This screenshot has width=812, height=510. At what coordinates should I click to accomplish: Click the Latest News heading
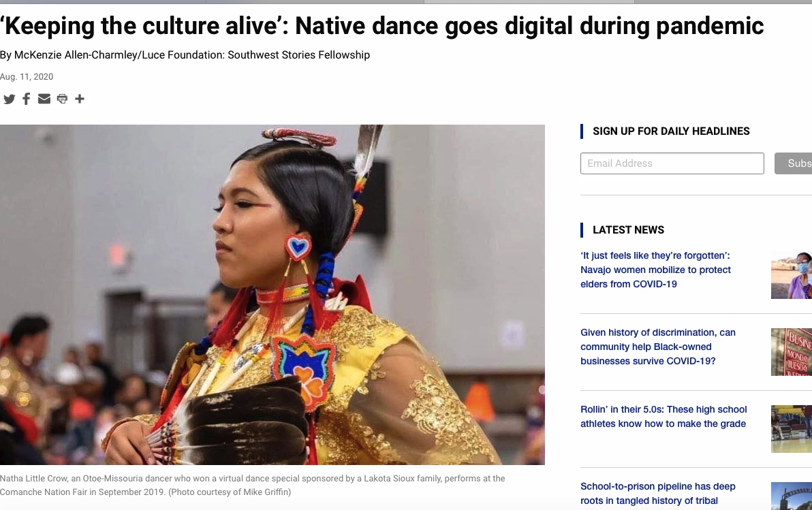[628, 230]
